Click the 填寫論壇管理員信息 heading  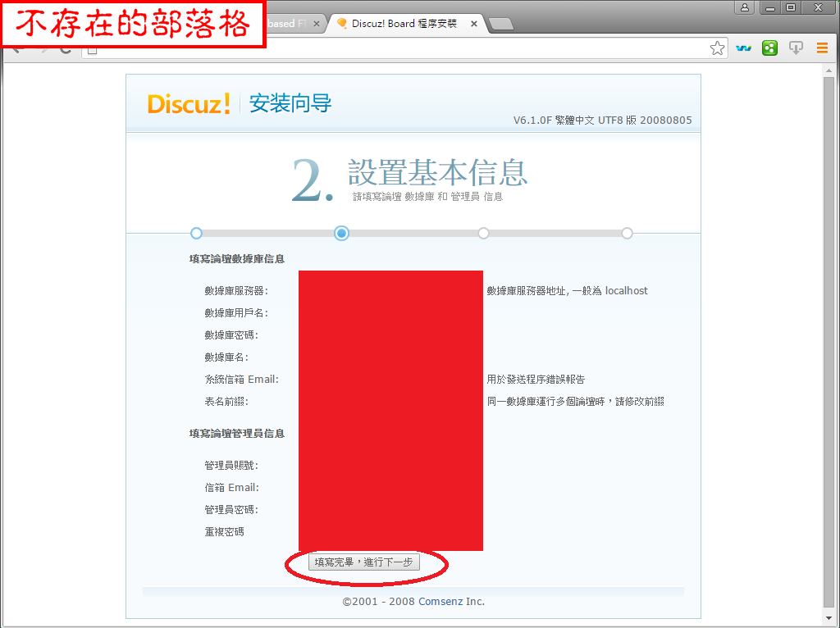[x=237, y=434]
